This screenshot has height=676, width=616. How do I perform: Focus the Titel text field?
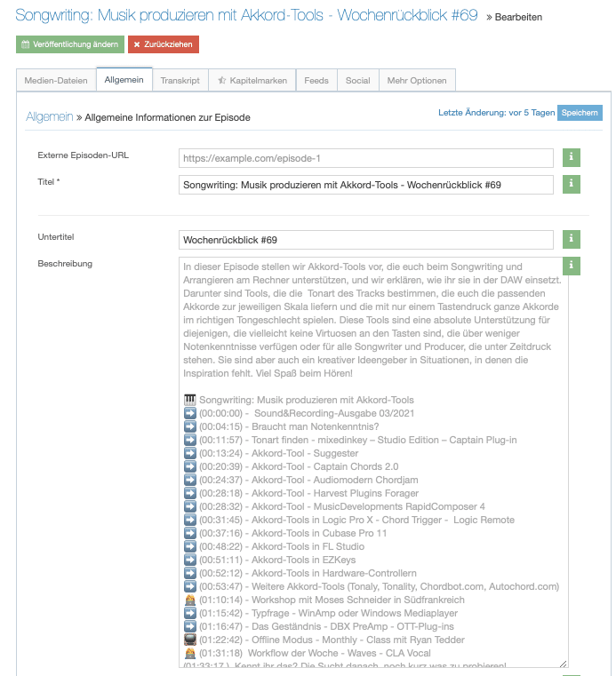click(365, 185)
